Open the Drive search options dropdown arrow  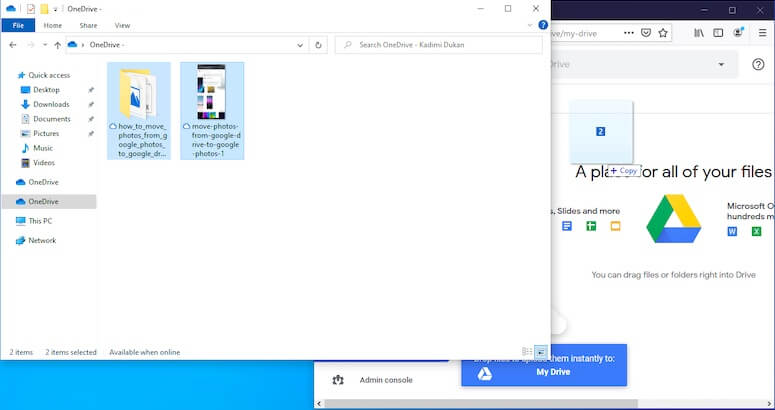pyautogui.click(x=721, y=64)
